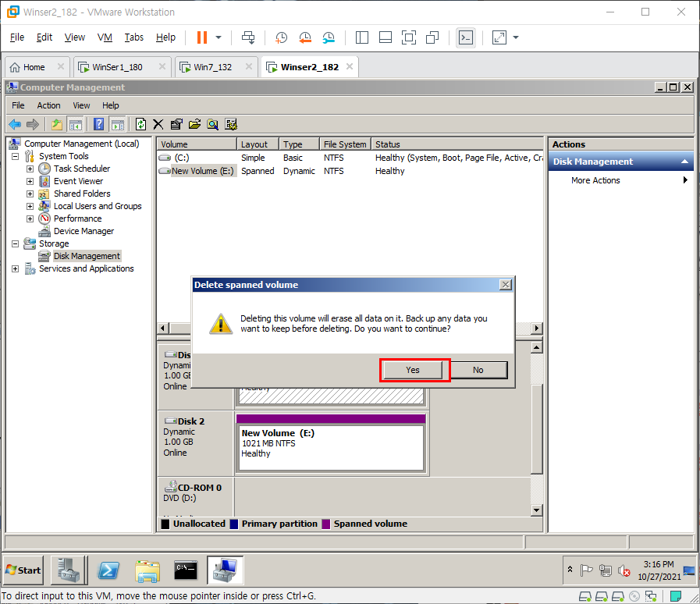Viewport: 700px width, 604px height.
Task: Sort by the File System column header
Action: click(x=345, y=144)
